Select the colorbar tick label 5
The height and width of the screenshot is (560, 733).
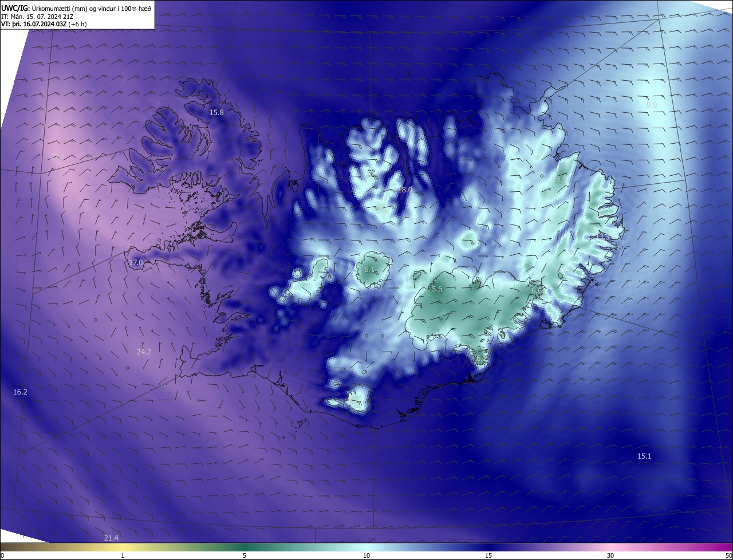point(245,556)
